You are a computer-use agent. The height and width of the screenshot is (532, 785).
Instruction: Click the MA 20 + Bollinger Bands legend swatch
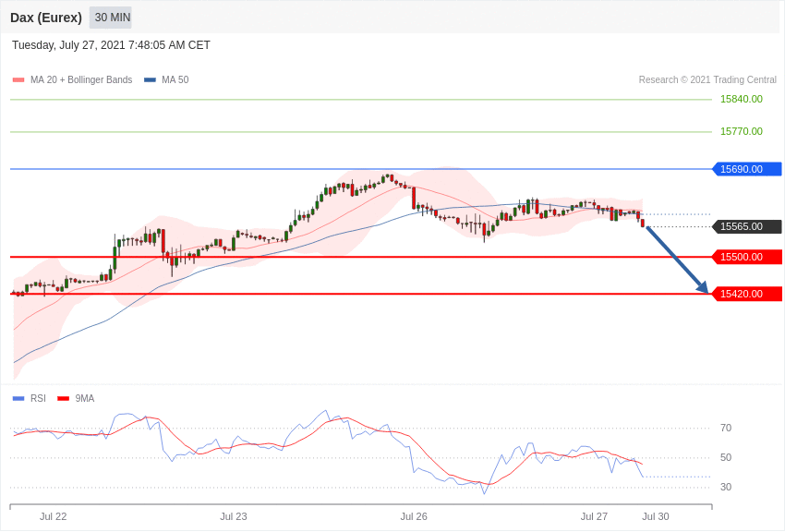(x=18, y=80)
